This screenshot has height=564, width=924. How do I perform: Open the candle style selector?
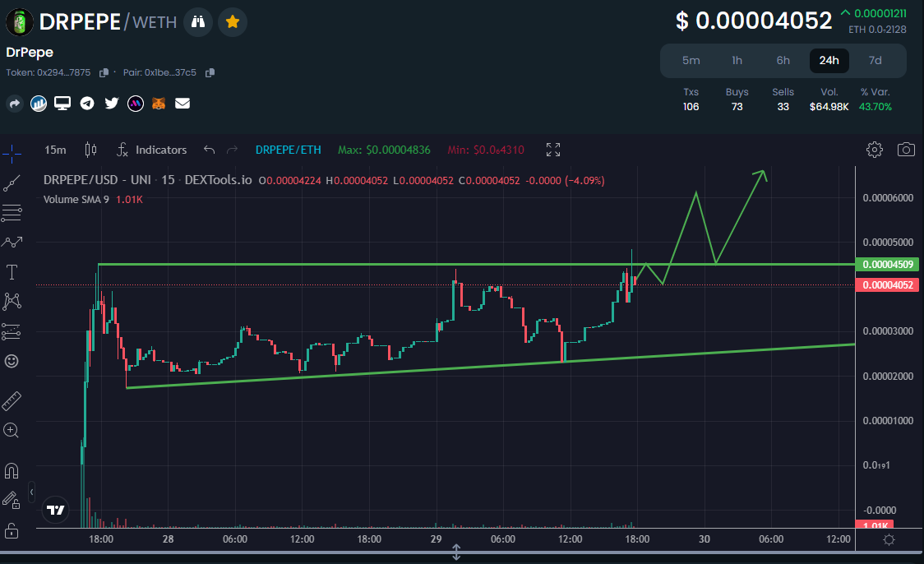(90, 150)
